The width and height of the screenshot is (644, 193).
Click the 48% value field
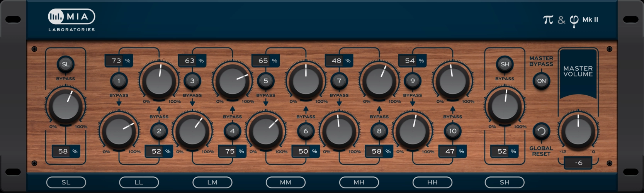click(x=339, y=61)
